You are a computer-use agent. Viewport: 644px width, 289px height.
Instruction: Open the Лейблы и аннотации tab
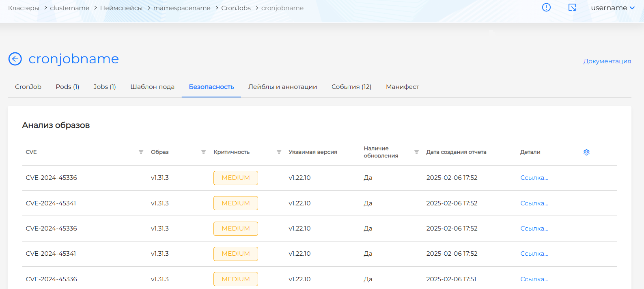[x=282, y=87]
